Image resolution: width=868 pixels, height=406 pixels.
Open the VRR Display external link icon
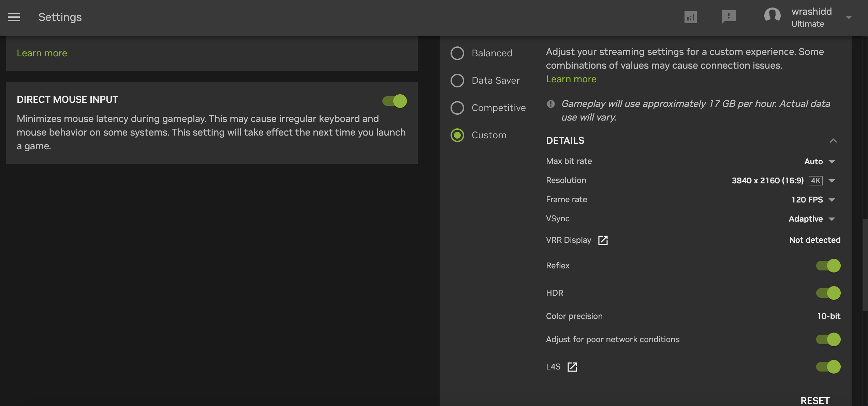pyautogui.click(x=603, y=240)
